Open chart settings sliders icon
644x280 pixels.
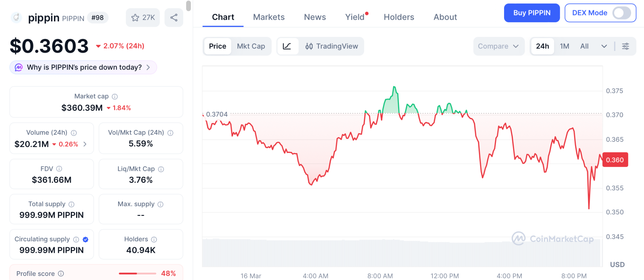(625, 46)
